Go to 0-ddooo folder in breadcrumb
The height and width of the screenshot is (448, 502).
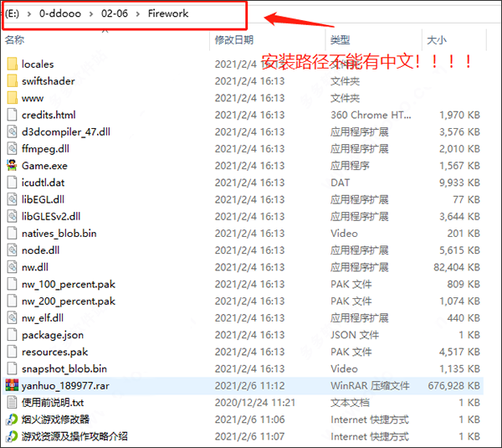pos(61,14)
